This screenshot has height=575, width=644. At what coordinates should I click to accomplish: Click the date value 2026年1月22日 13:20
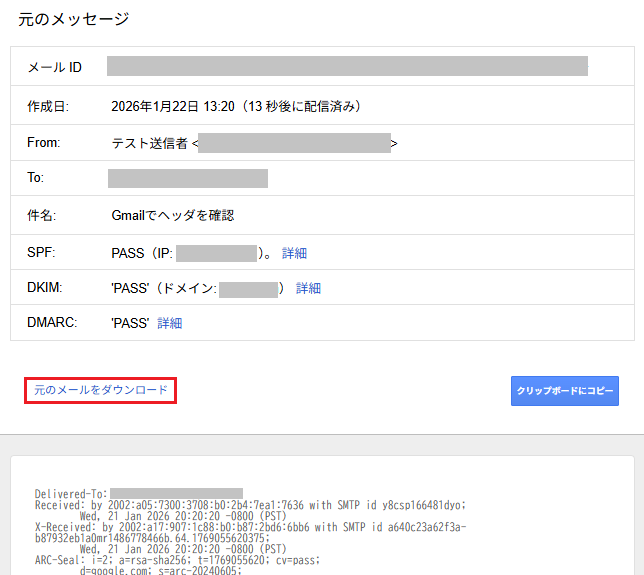pos(173,106)
